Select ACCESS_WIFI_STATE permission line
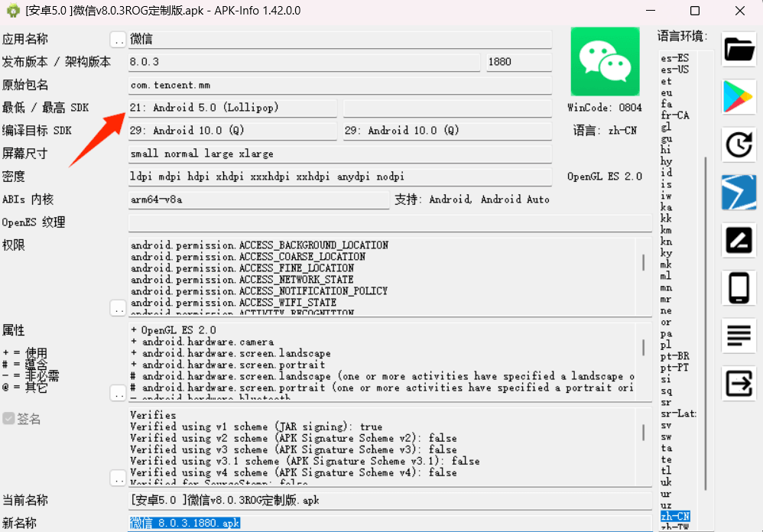Screen dimensions: 763x532 234,303
